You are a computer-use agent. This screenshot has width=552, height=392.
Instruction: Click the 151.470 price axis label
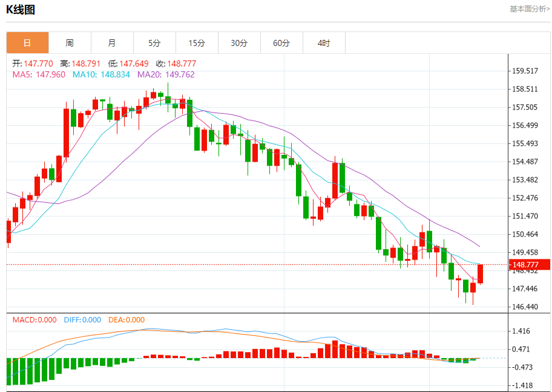[525, 216]
